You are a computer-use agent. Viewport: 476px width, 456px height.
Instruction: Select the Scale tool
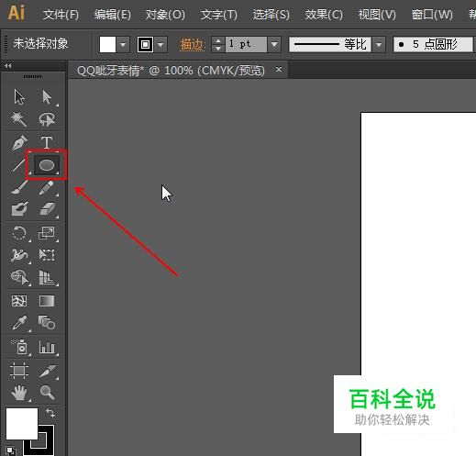tap(47, 233)
